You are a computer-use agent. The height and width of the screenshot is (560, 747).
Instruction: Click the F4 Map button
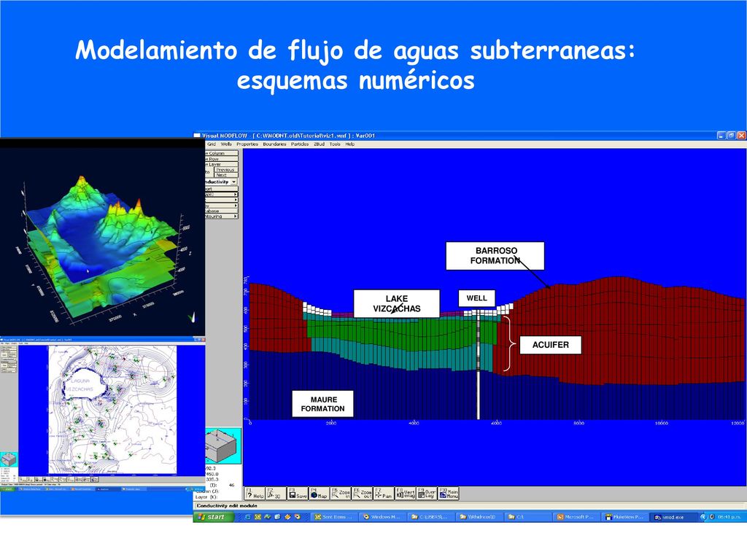pos(319,494)
